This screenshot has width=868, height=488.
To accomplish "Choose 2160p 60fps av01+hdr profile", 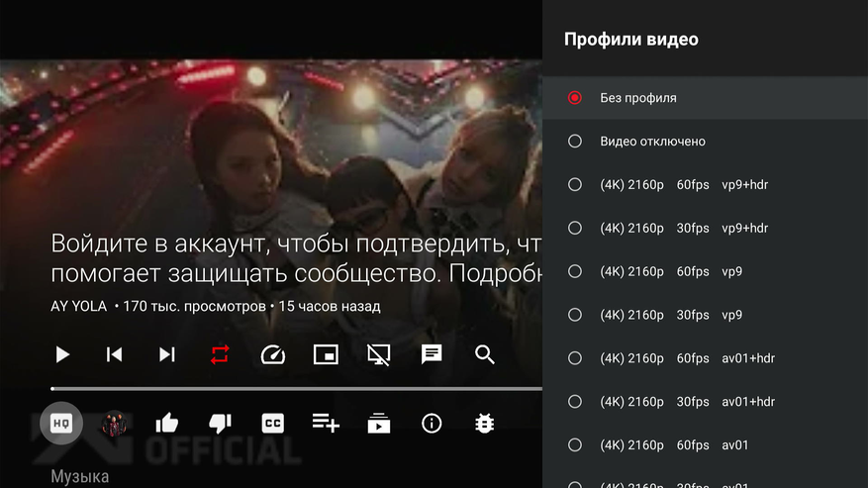I will (706, 358).
